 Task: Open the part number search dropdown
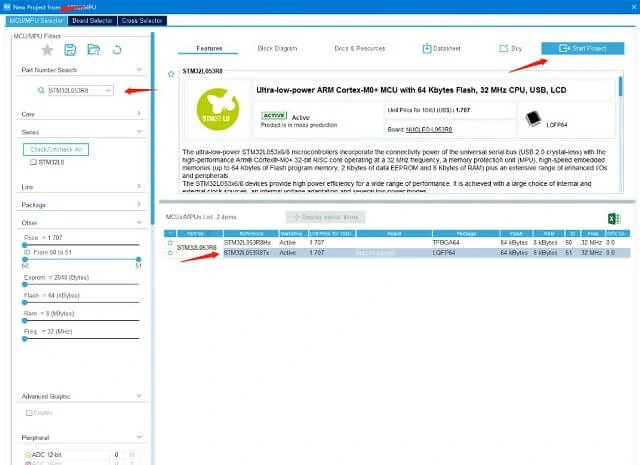pyautogui.click(x=108, y=90)
